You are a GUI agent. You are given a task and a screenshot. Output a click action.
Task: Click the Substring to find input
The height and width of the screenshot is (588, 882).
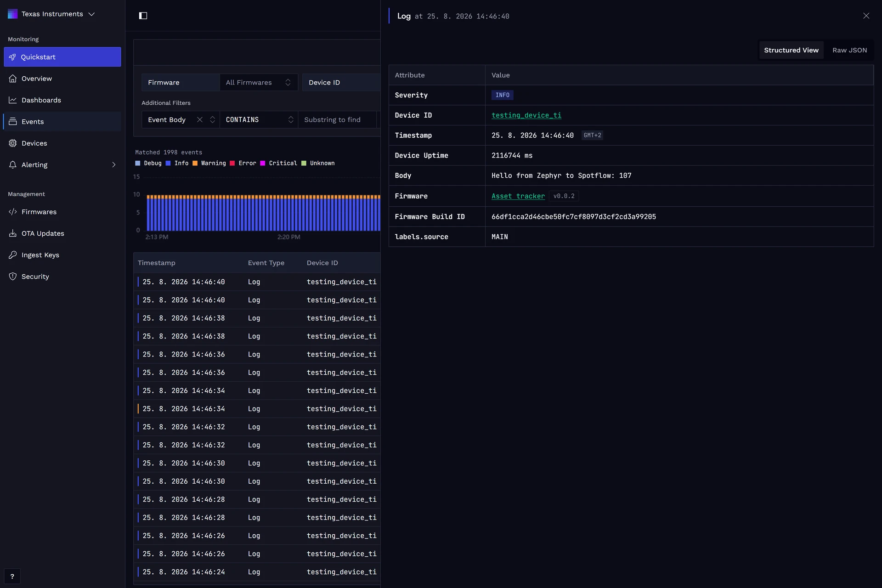tap(337, 119)
